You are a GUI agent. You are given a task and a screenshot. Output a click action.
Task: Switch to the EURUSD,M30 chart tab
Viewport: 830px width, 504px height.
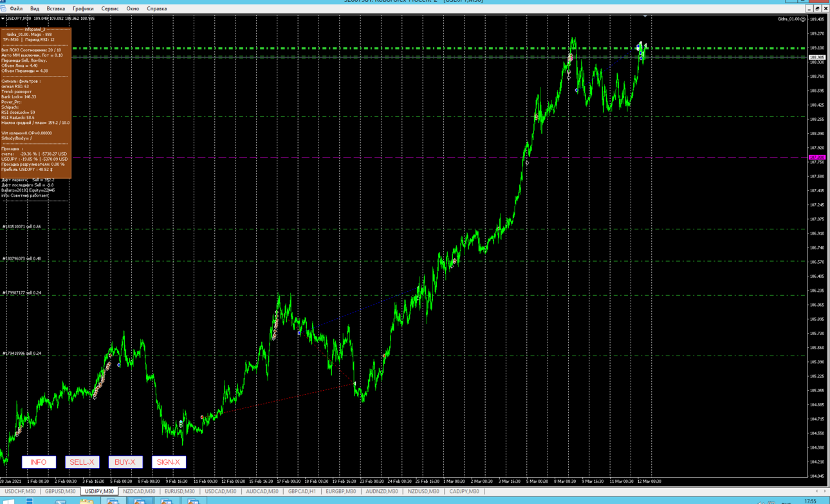[x=180, y=492]
